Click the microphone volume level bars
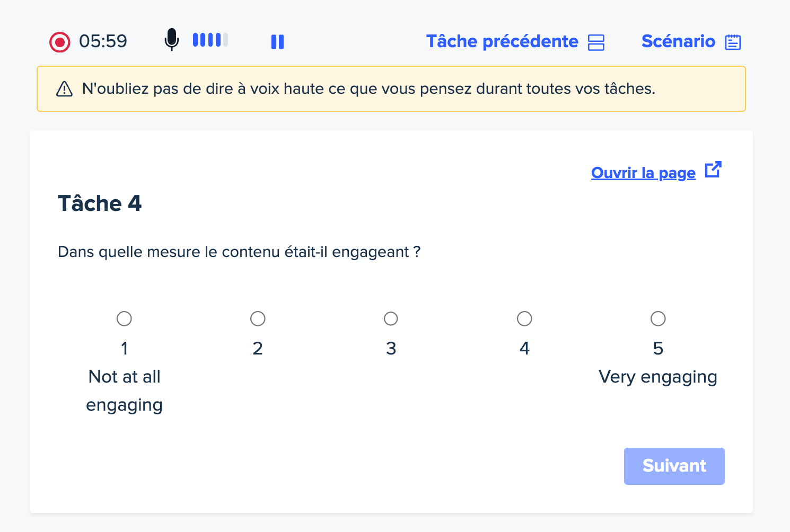Screen dimensions: 790x532 pyautogui.click(x=210, y=40)
